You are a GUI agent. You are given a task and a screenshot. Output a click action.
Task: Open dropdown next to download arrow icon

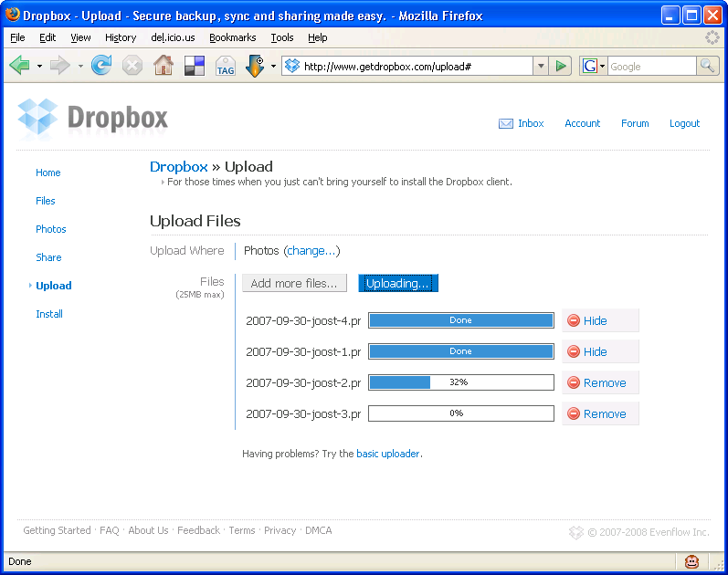[x=273, y=66]
